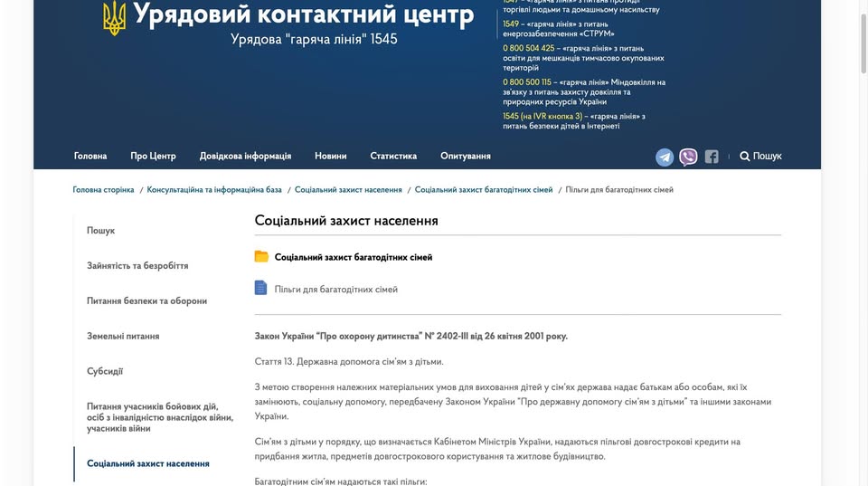Open the Головна menu item
868x486 pixels.
tap(90, 156)
